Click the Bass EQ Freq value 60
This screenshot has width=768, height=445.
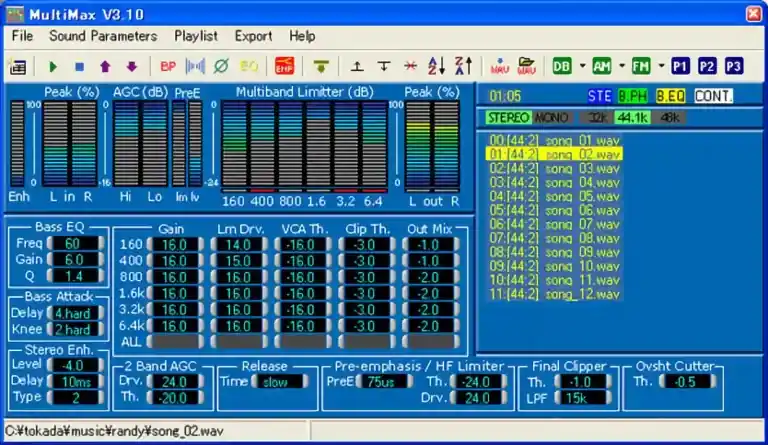[75, 243]
